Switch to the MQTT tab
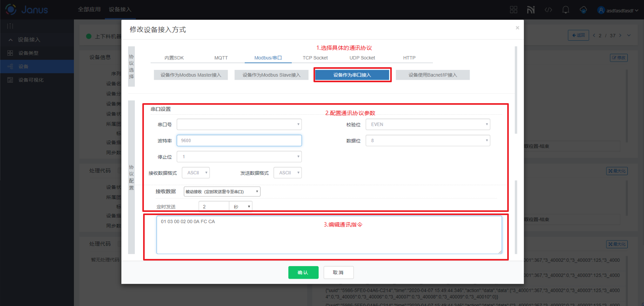The width and height of the screenshot is (644, 306). coord(221,58)
